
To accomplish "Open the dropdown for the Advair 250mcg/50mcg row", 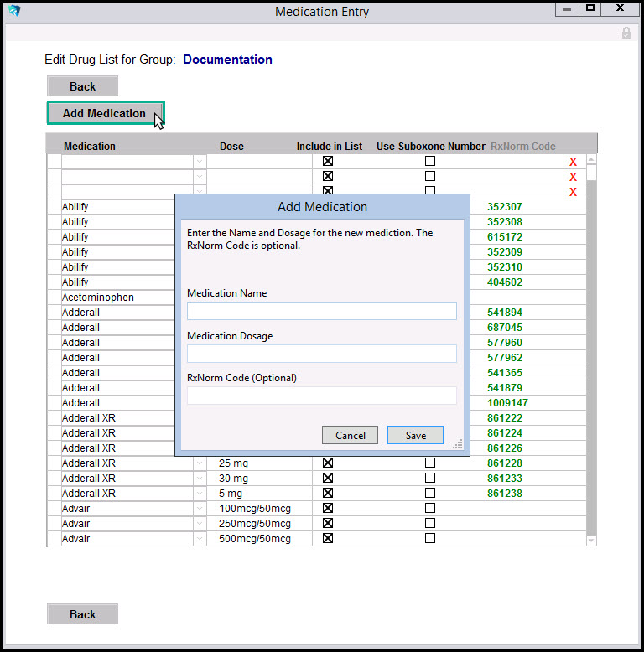I will pos(199,523).
